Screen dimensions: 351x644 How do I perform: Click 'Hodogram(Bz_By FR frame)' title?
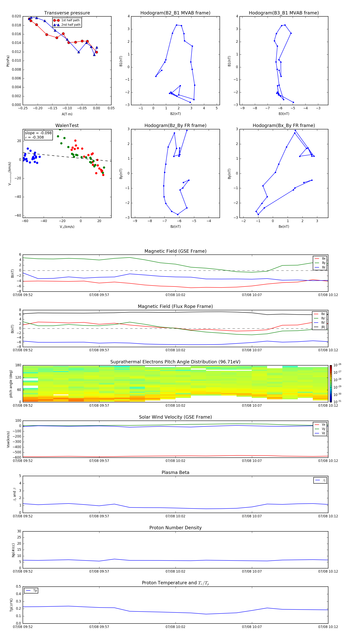click(175, 125)
